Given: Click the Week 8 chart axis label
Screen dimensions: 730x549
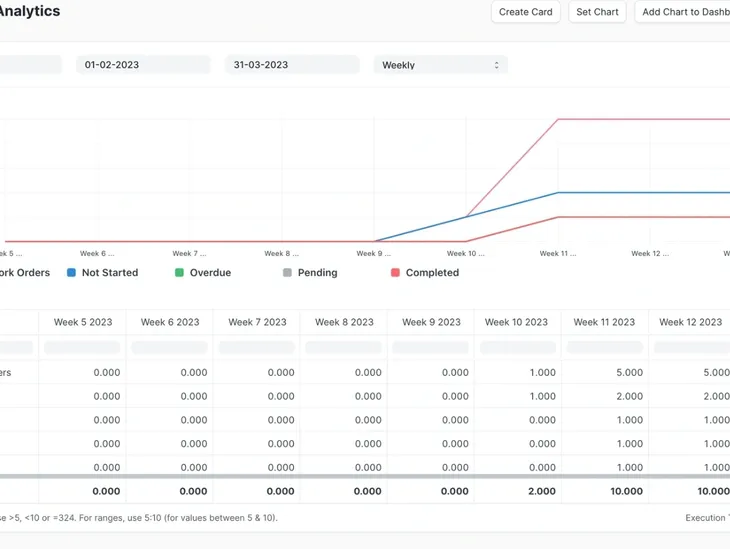Looking at the screenshot, I should [x=281, y=254].
